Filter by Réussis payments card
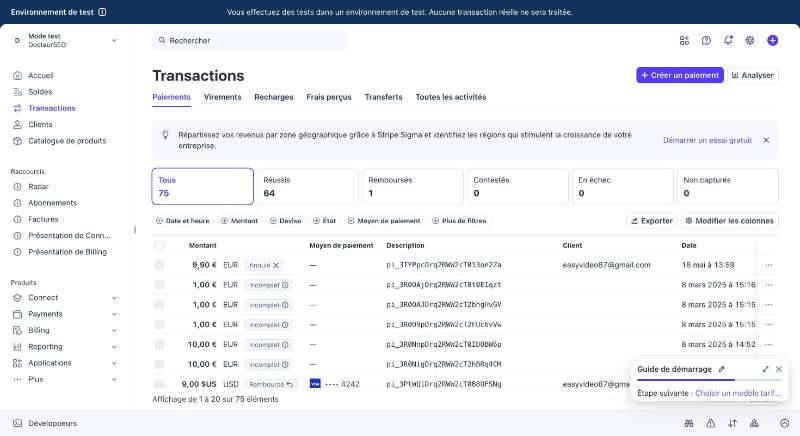The image size is (800, 436). (x=308, y=187)
